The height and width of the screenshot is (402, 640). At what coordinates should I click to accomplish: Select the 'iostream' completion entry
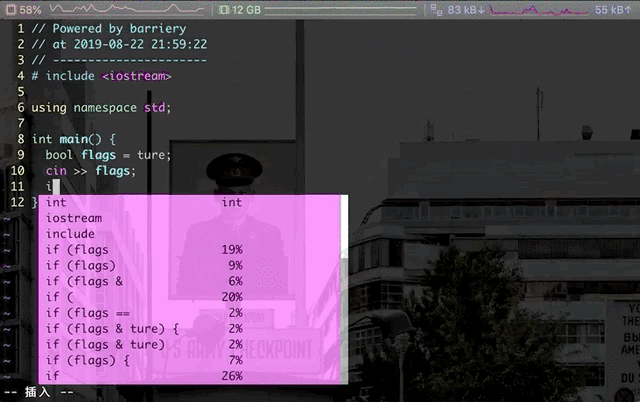coord(190,218)
